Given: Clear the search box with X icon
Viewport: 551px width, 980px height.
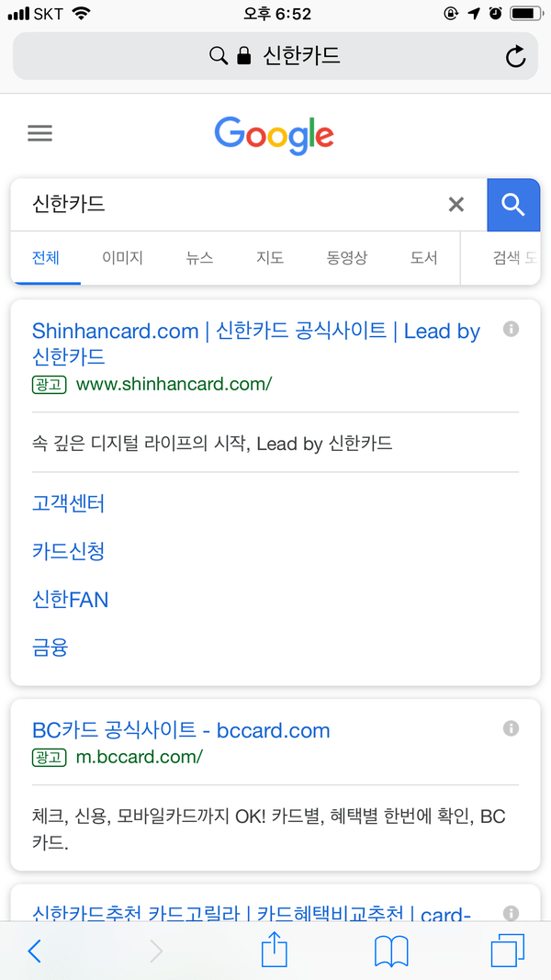Looking at the screenshot, I should pos(455,205).
